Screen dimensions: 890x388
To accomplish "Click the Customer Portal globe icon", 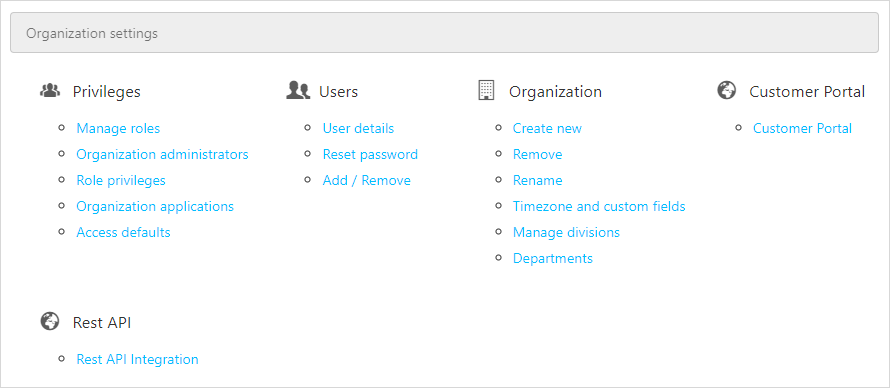I will pos(727,90).
